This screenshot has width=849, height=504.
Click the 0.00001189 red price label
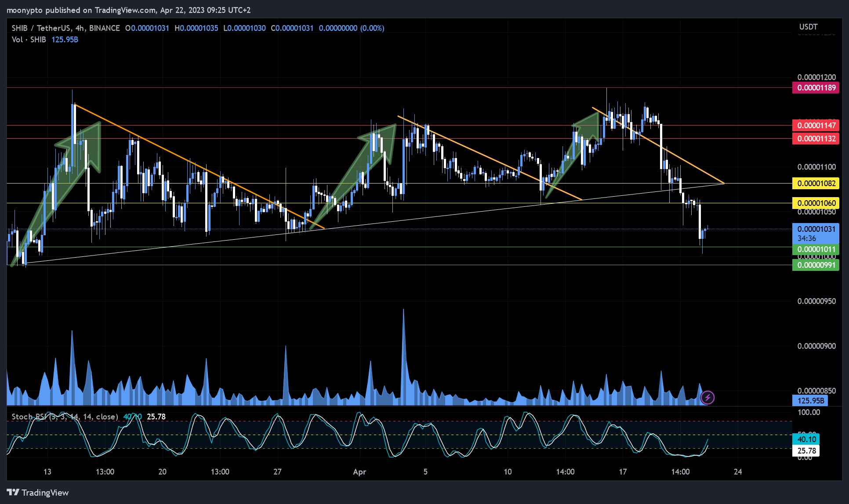pos(816,88)
